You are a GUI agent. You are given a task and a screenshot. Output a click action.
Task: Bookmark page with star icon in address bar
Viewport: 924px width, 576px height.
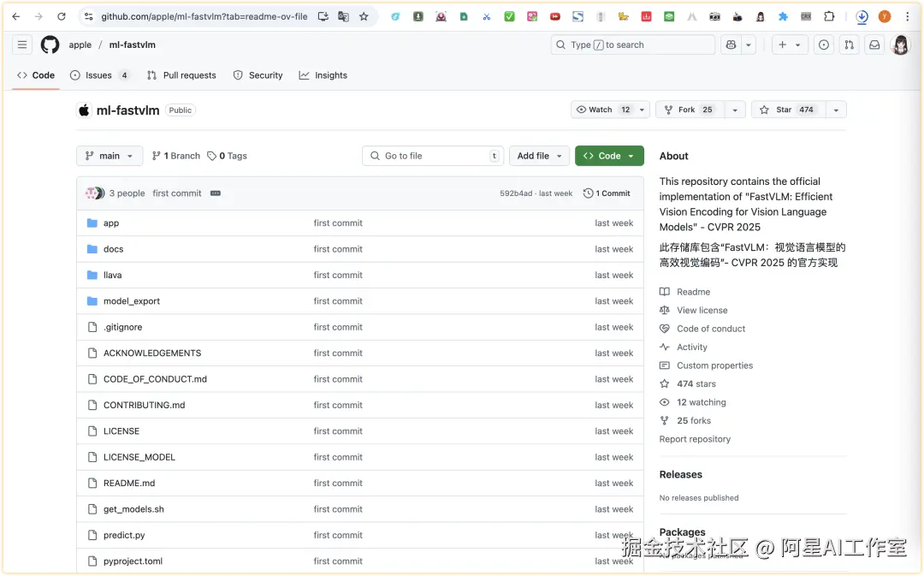pyautogui.click(x=364, y=16)
